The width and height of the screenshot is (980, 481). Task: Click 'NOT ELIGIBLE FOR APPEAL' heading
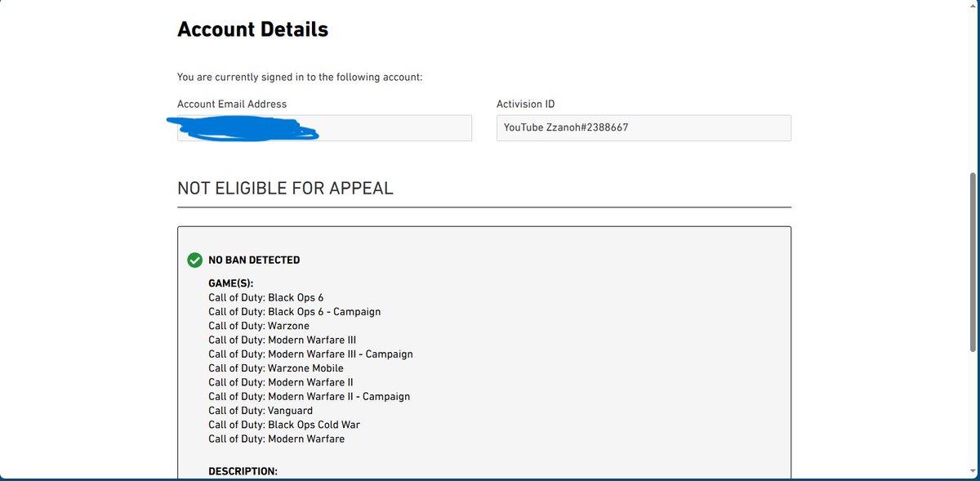pyautogui.click(x=285, y=188)
